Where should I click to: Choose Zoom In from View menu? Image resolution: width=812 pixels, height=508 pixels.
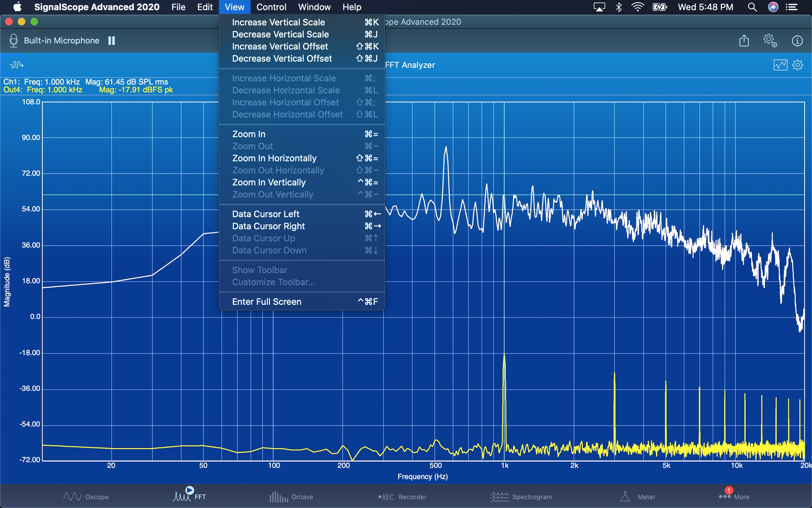point(302,134)
